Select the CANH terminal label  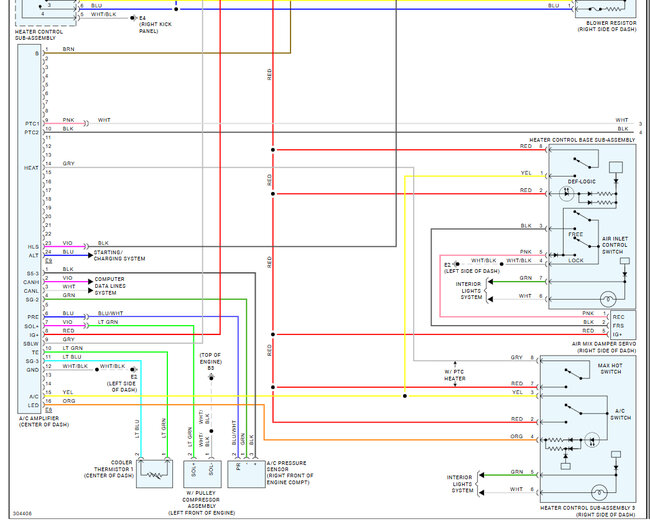pyautogui.click(x=31, y=282)
